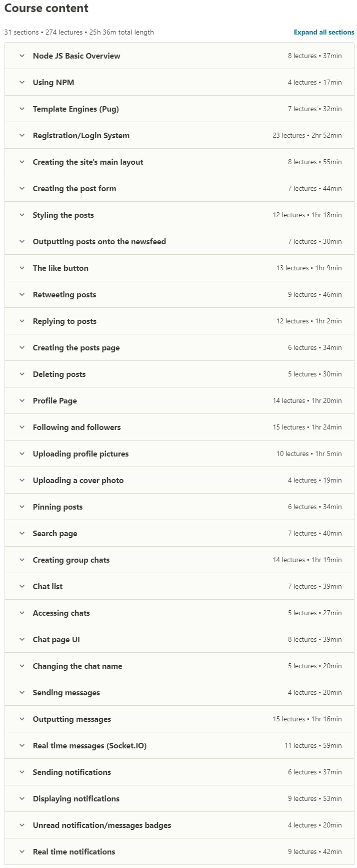Click the Search page section title
Image resolution: width=357 pixels, height=868 pixels.
(x=55, y=533)
